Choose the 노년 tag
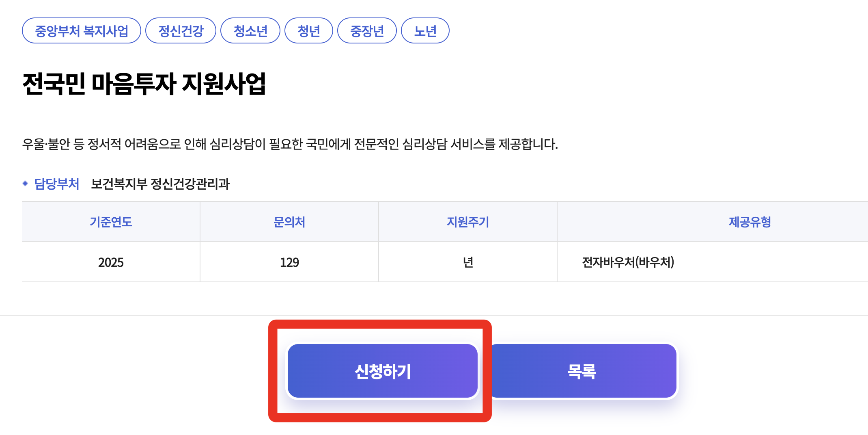The height and width of the screenshot is (435, 868). click(x=424, y=30)
